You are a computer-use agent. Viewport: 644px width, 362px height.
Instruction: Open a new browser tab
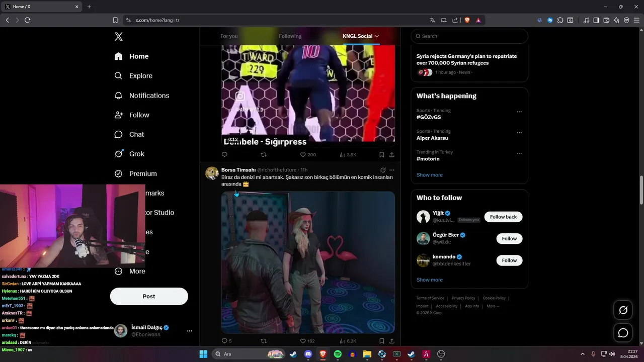pyautogui.click(x=89, y=7)
